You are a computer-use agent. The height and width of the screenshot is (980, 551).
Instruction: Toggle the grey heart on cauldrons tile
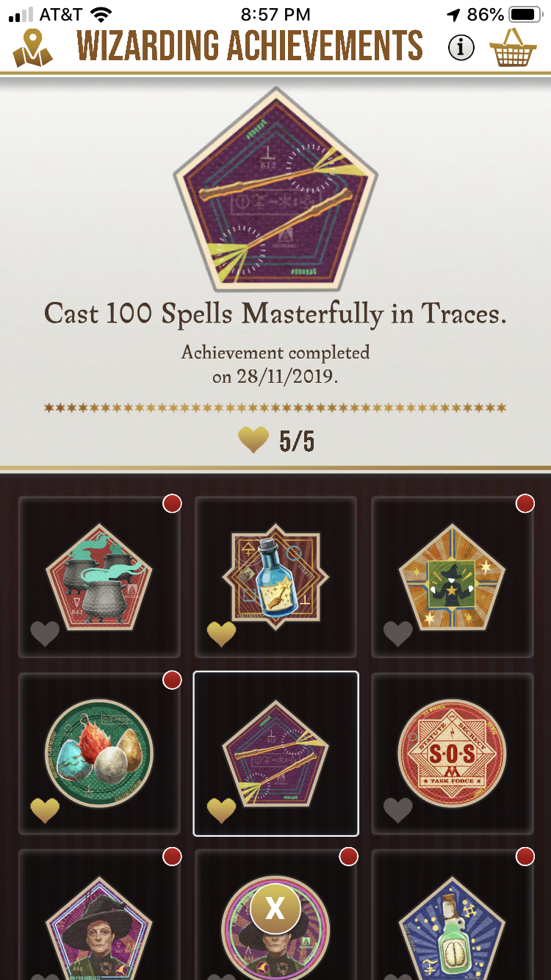pyautogui.click(x=45, y=633)
